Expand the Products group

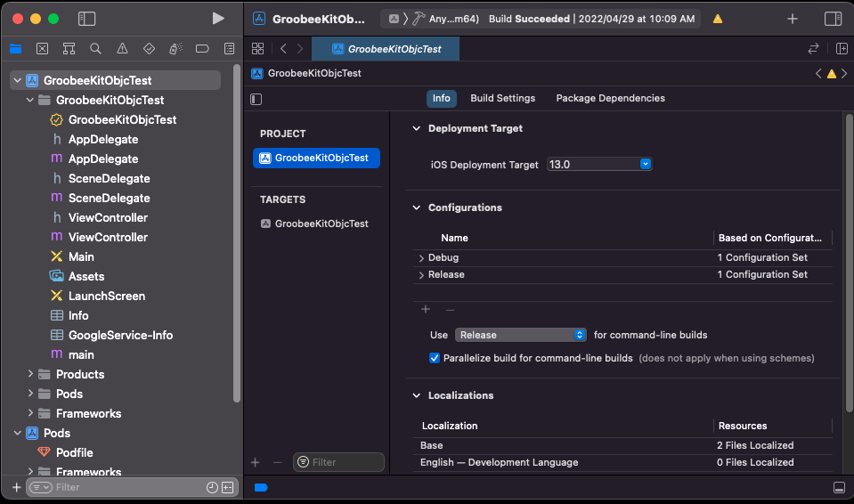pyautogui.click(x=30, y=374)
